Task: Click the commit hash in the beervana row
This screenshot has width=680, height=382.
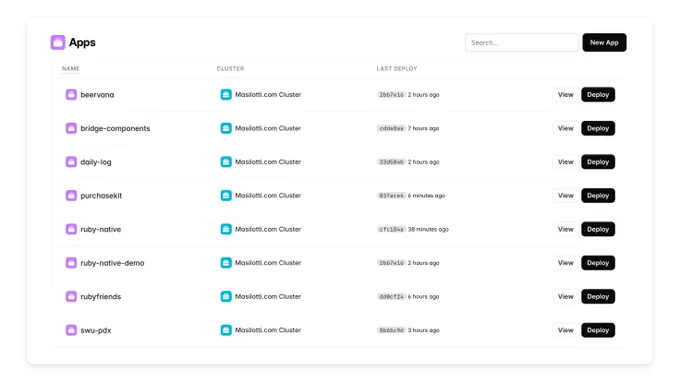Action: [391, 95]
